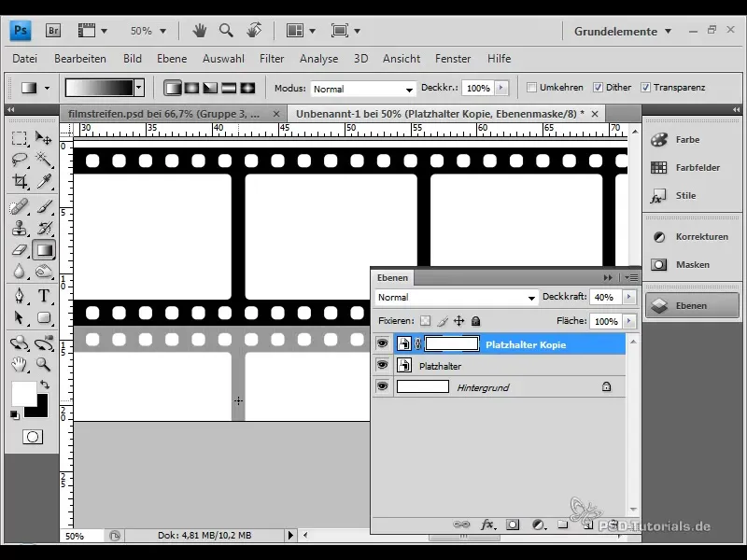Select the Blur tool
747x560 pixels.
point(19,272)
